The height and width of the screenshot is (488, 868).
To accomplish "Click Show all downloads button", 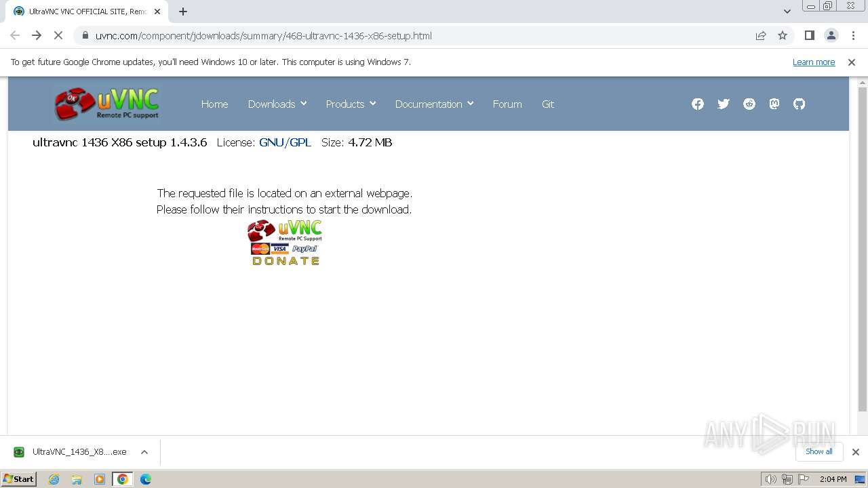I will click(819, 451).
